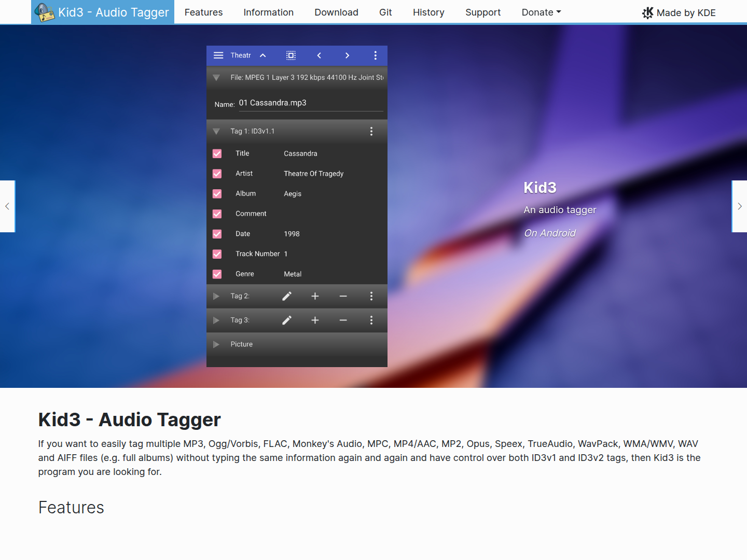Viewport: 747px width, 560px height.
Task: Click the Kid3 headphones logo icon
Action: (44, 12)
